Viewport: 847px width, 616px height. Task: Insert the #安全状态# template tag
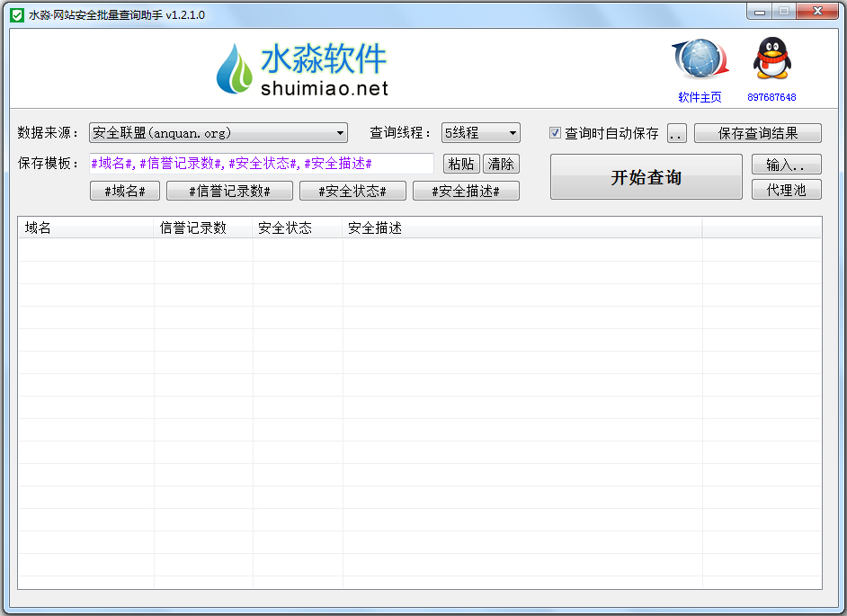point(352,191)
